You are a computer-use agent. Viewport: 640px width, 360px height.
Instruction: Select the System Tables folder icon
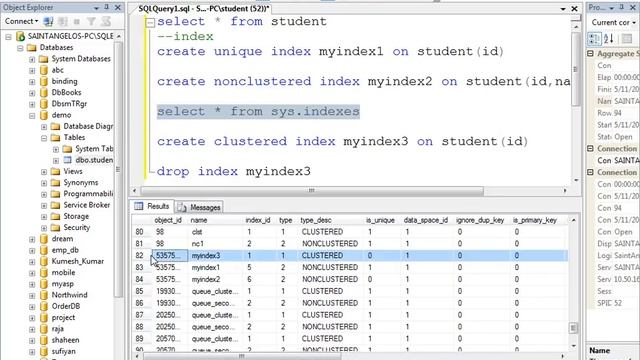(67, 149)
